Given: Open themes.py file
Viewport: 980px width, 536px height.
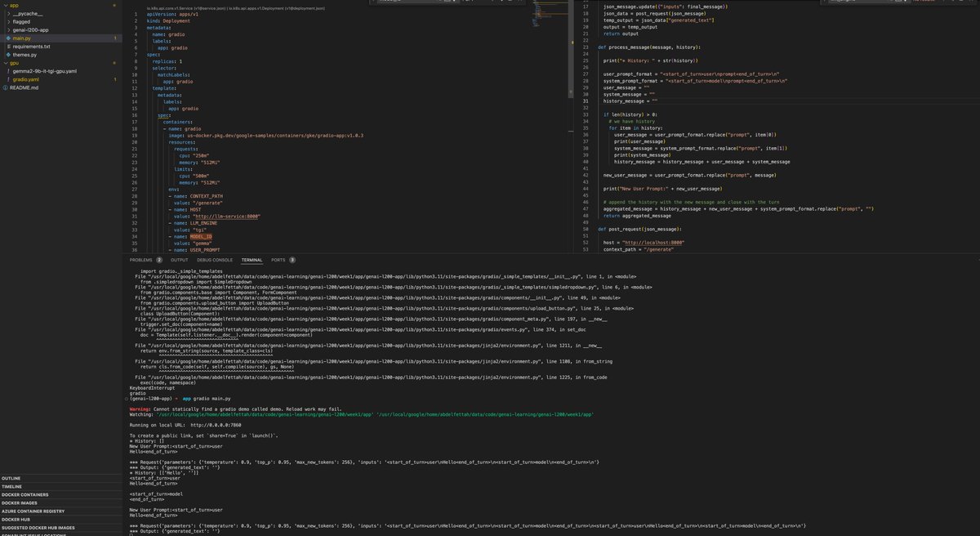Looking at the screenshot, I should coord(24,55).
